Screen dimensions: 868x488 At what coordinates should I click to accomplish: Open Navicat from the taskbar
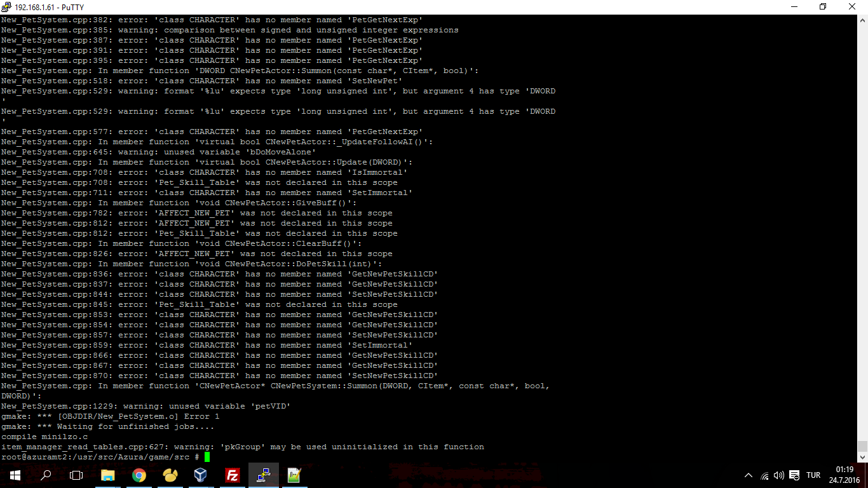click(170, 475)
